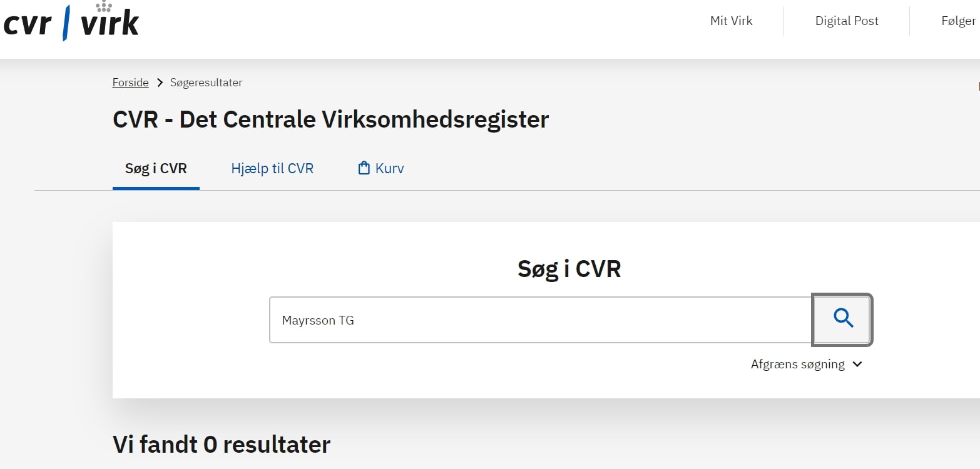The width and height of the screenshot is (980, 469).
Task: Expand the Afgræns søgning options
Action: tap(806, 364)
